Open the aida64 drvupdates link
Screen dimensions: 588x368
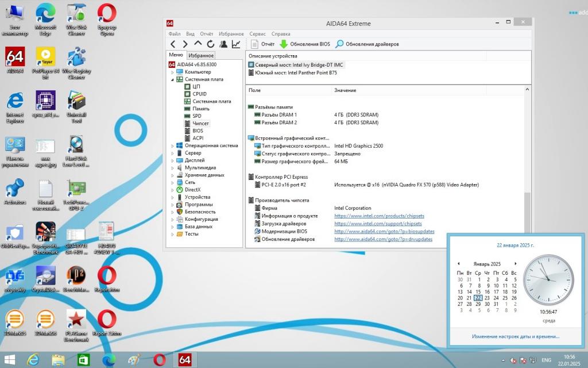click(x=383, y=239)
